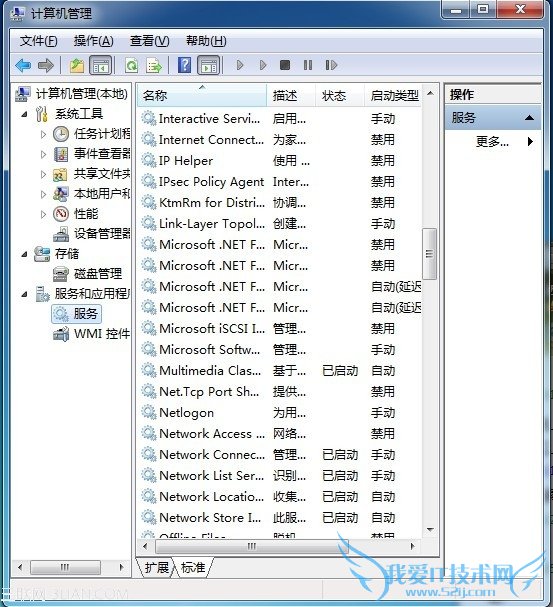
Task: Click the Refresh toolbar icon
Action: pyautogui.click(x=132, y=65)
